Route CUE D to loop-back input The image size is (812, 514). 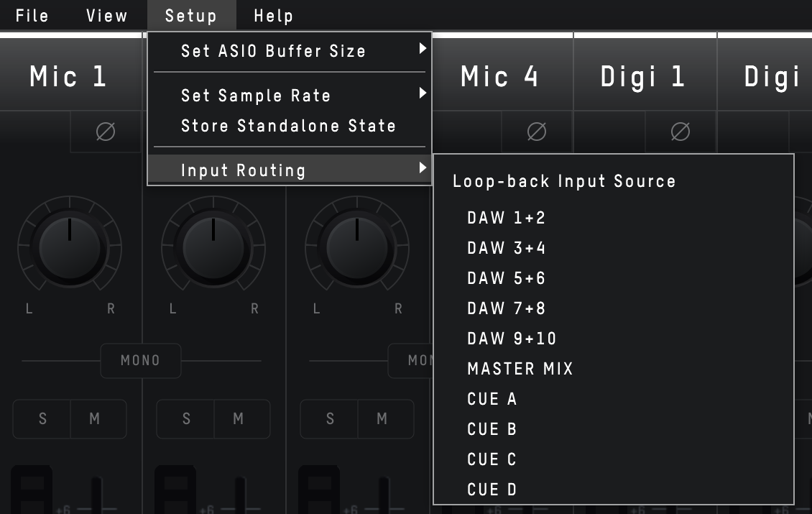click(x=614, y=489)
